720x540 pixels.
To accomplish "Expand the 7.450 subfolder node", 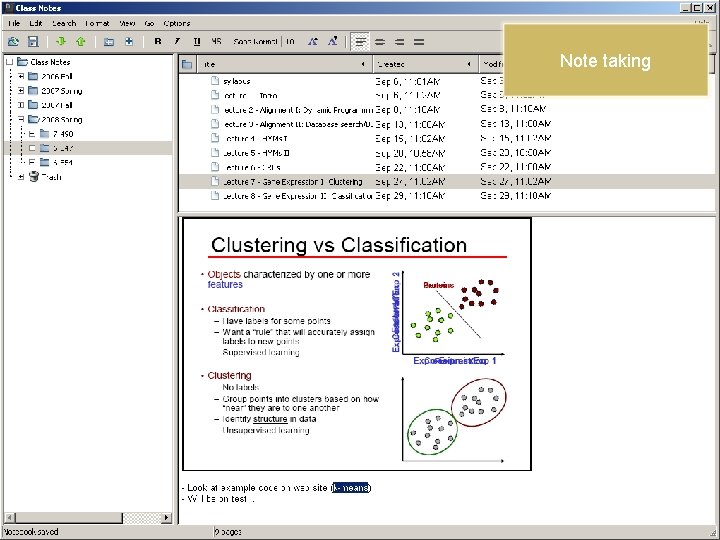I will (x=32, y=134).
